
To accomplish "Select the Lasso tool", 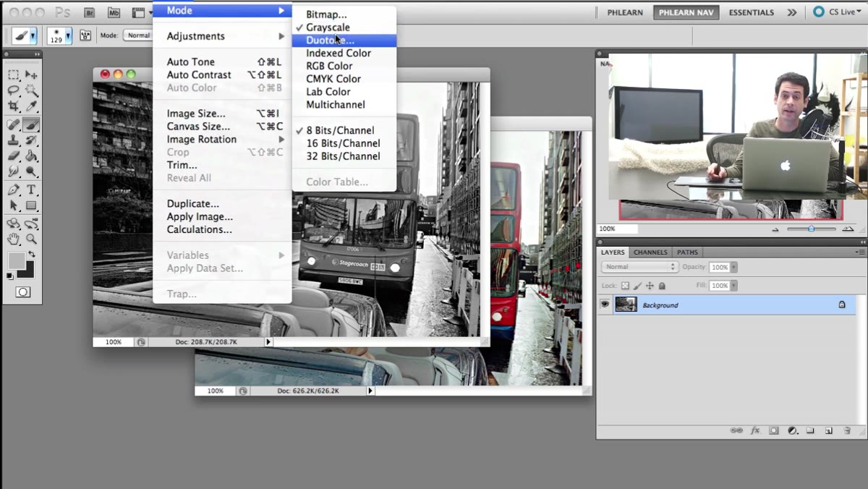I will coord(13,90).
